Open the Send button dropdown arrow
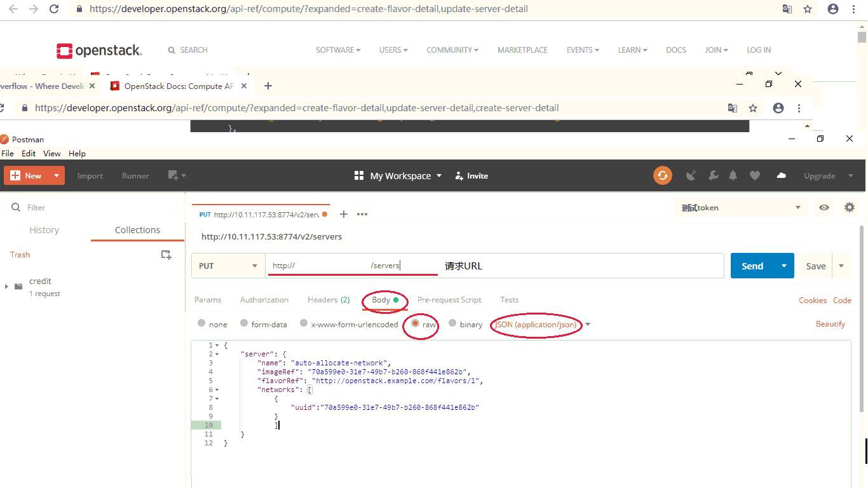 click(784, 266)
